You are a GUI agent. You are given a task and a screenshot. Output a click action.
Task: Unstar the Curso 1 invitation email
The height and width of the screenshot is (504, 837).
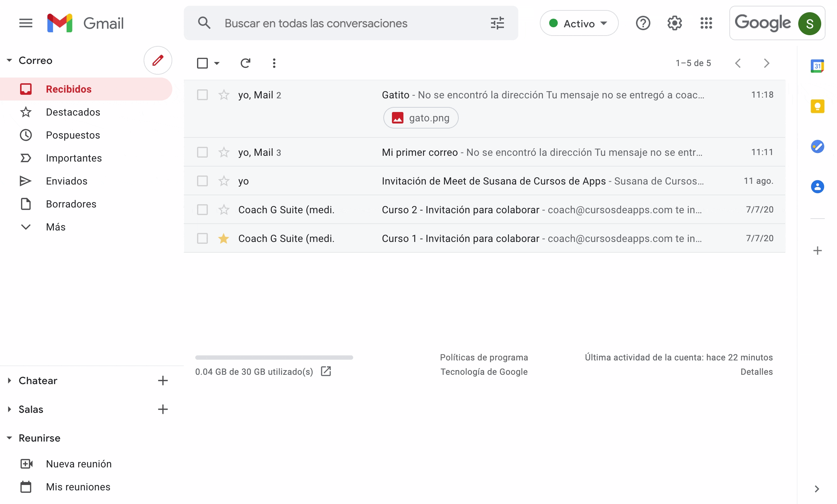coord(224,238)
